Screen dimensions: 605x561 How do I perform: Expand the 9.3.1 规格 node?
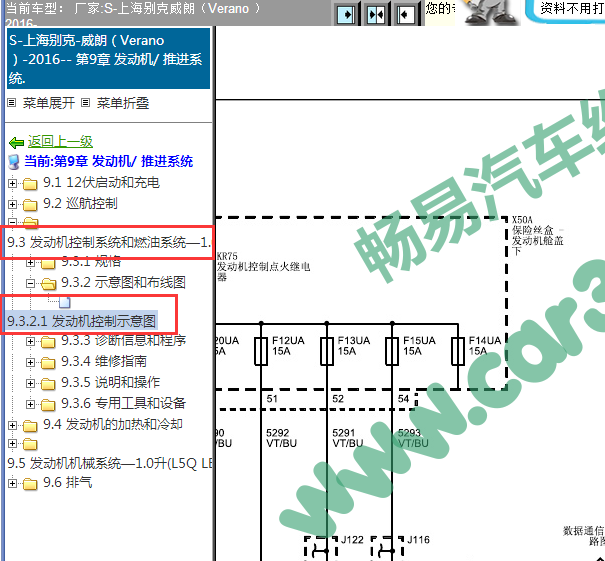30,263
